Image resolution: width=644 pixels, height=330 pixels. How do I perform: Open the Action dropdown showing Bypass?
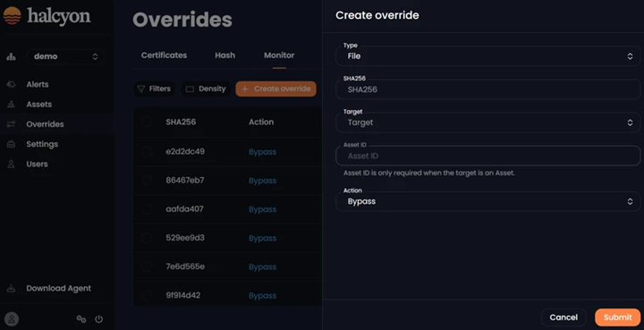(x=488, y=201)
